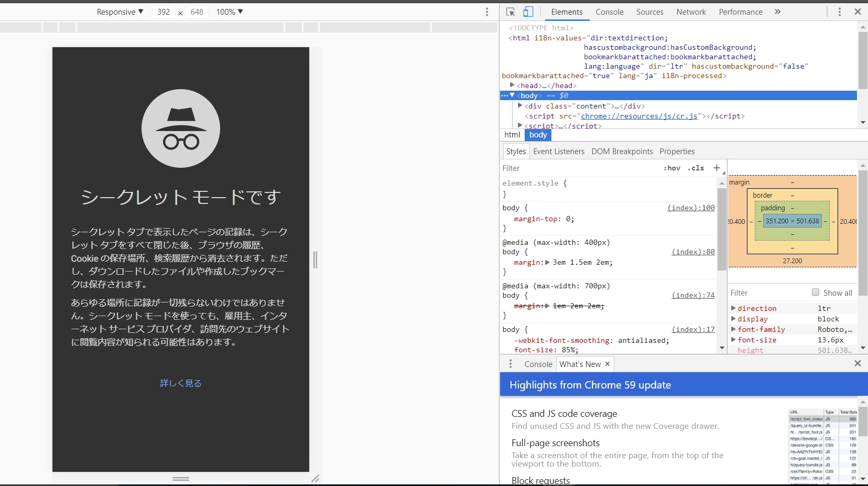Click the font-size: 85% declaration
The width and height of the screenshot is (868, 486).
point(546,350)
